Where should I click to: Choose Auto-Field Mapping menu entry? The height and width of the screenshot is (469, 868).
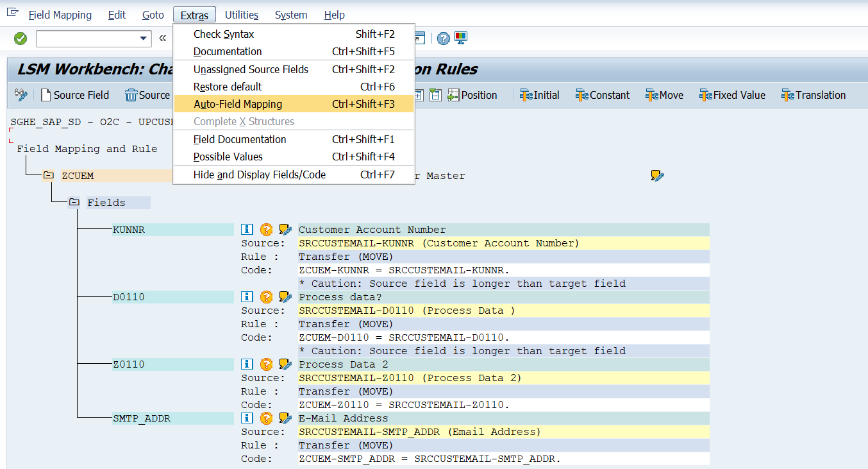[x=294, y=104]
